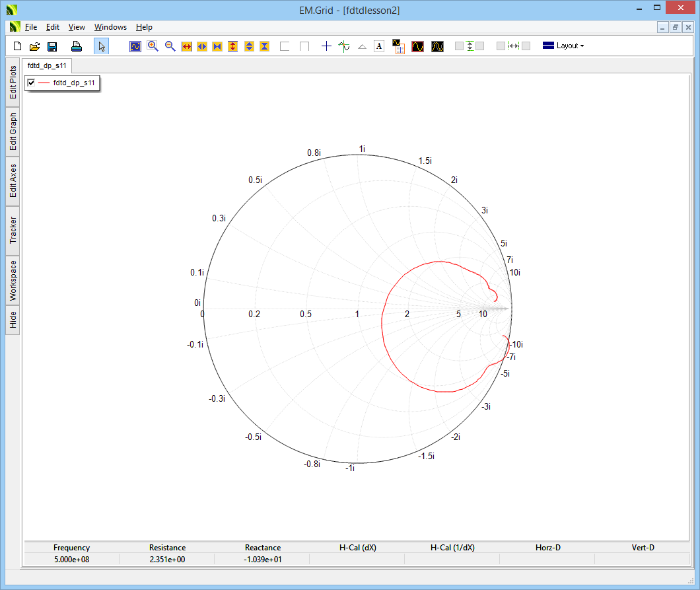
Task: Open the Windows menu
Action: coord(110,27)
